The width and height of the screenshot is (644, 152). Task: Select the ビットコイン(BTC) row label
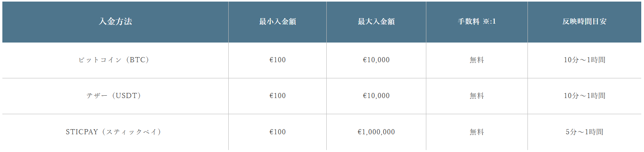pyautogui.click(x=114, y=60)
